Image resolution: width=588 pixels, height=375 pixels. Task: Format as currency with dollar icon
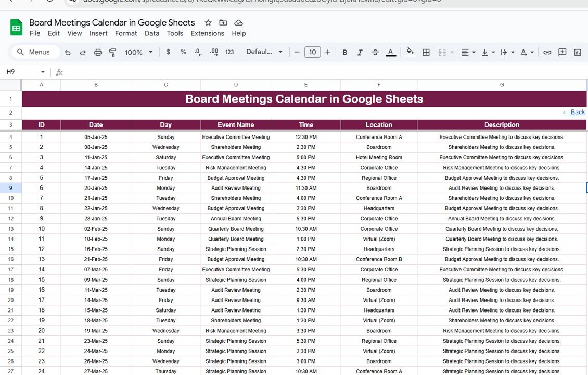pyautogui.click(x=169, y=52)
